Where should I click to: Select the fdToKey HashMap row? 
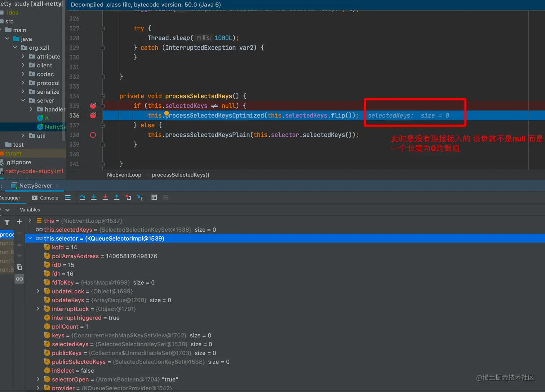click(285, 282)
